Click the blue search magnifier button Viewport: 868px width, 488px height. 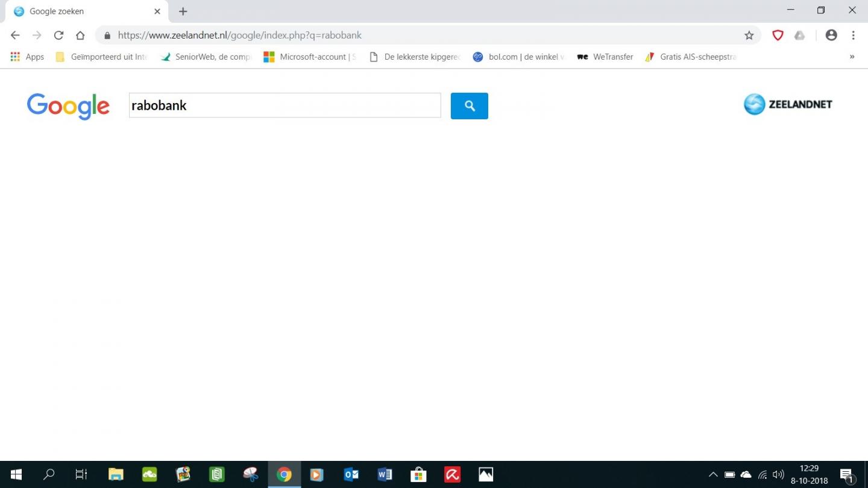[x=469, y=106]
